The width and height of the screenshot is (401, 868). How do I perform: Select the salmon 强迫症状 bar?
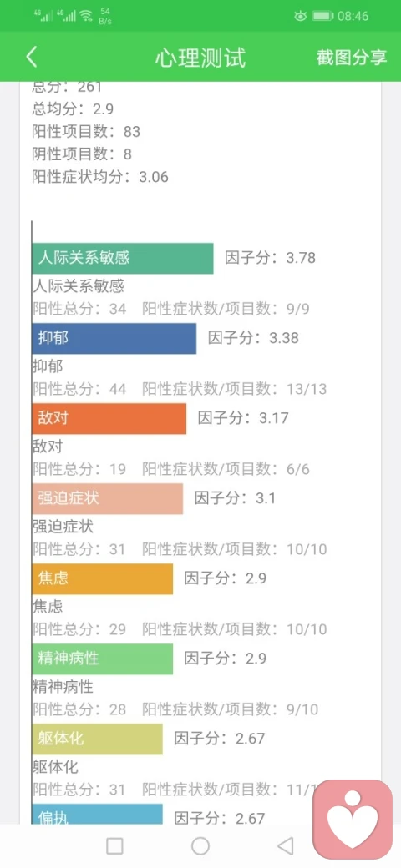tap(108, 499)
